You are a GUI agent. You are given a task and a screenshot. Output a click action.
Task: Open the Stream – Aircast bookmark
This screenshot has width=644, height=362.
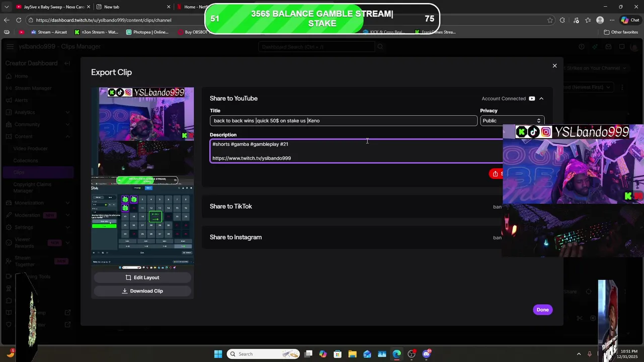click(49, 32)
